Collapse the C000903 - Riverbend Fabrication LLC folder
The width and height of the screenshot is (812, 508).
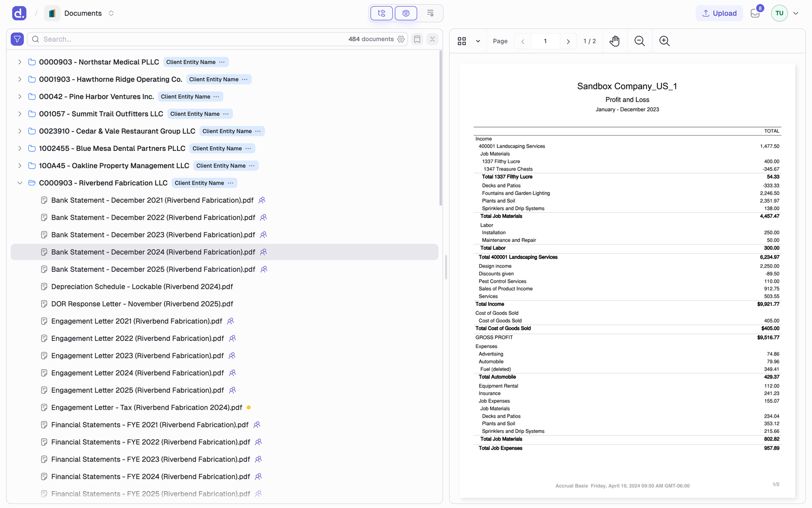[x=20, y=183]
